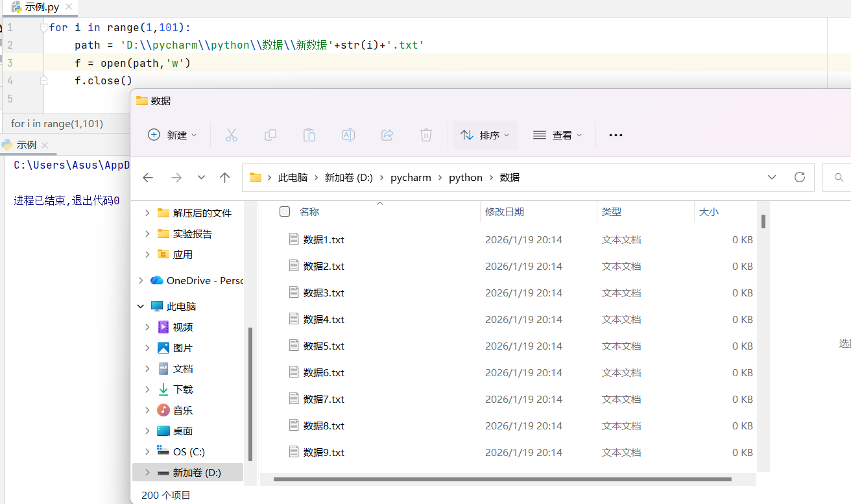The height and width of the screenshot is (504, 851).
Task: Select the Rename icon in the toolbar
Action: pyautogui.click(x=348, y=135)
